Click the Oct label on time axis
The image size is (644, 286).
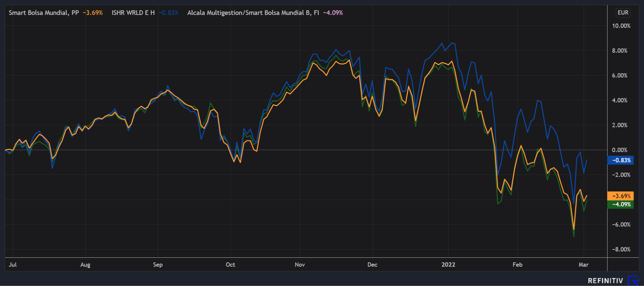[231, 264]
